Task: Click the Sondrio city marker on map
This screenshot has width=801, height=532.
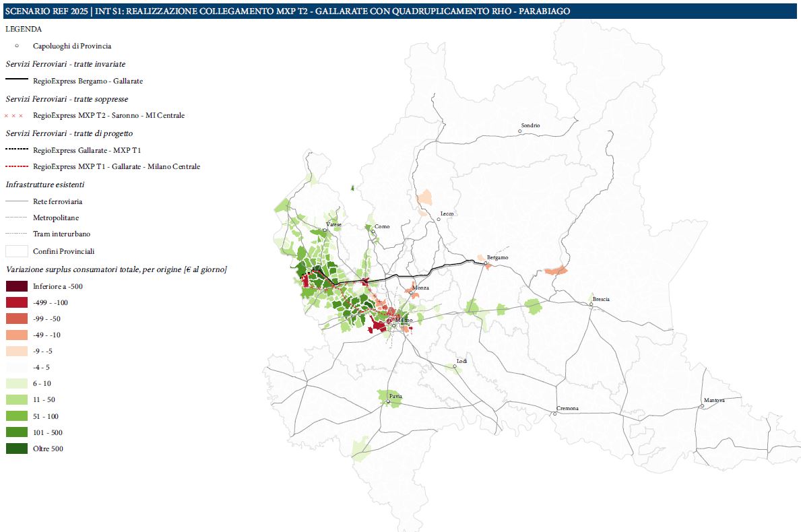Action: coord(520,131)
